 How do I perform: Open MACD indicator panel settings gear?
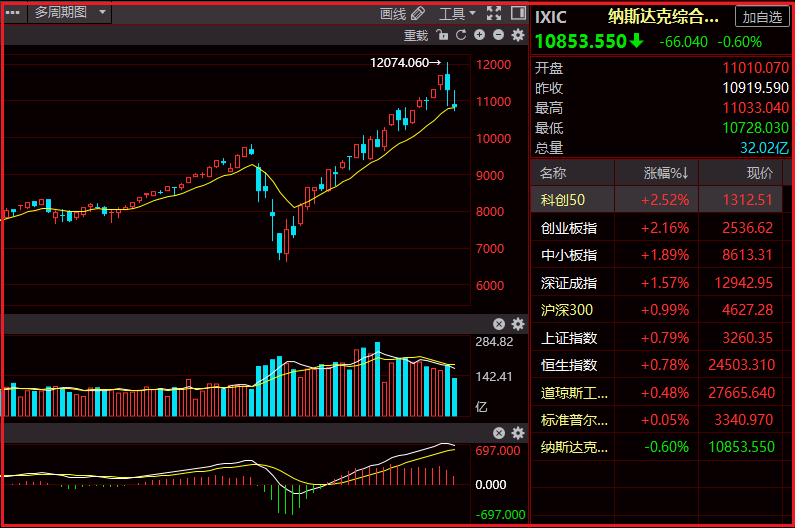pos(518,433)
